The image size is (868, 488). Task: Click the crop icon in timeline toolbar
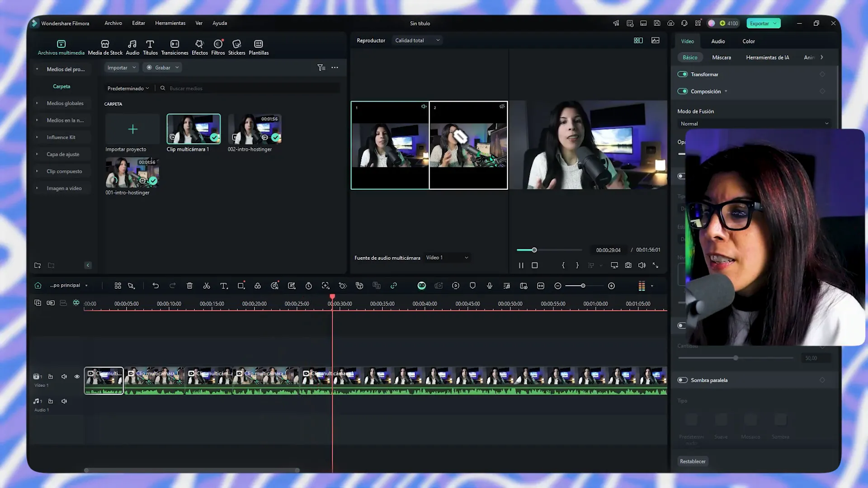tap(241, 286)
